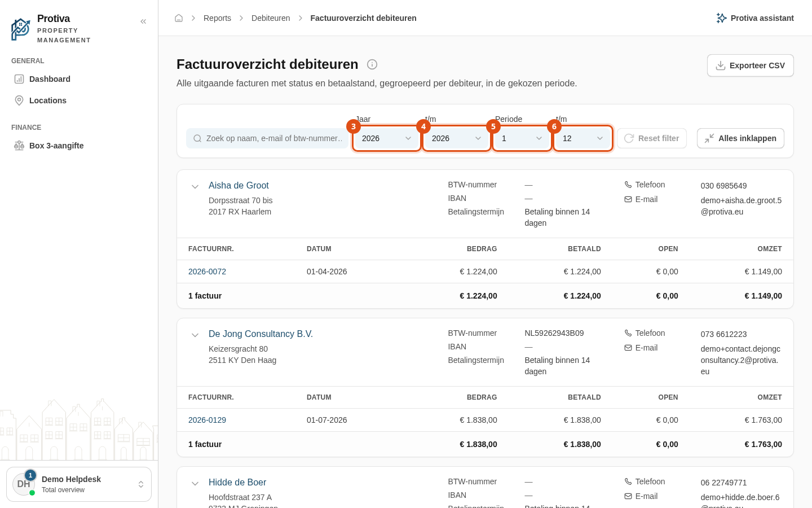Open the Periode start dropdown showing 1
Image resolution: width=812 pixels, height=508 pixels.
click(x=522, y=138)
